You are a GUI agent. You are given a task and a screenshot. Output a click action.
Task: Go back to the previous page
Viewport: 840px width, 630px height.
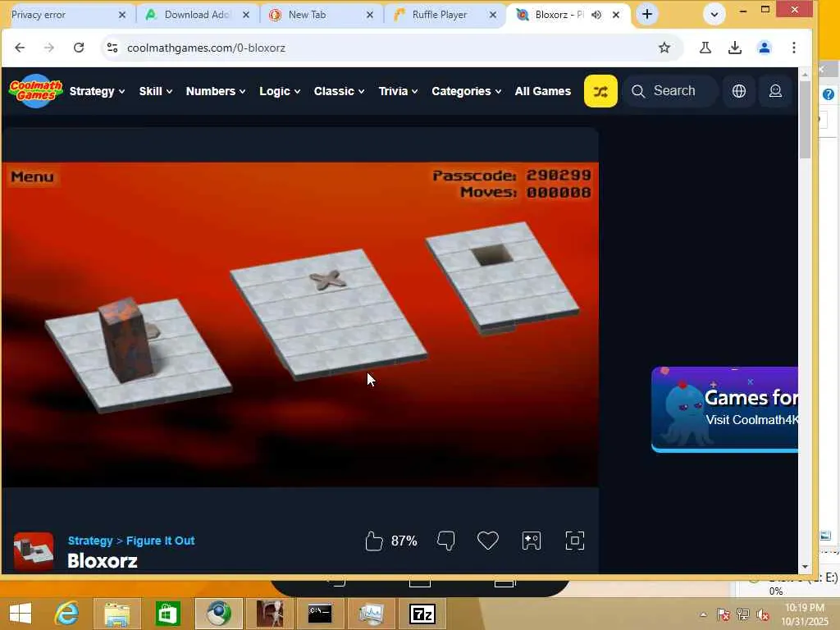coord(20,48)
